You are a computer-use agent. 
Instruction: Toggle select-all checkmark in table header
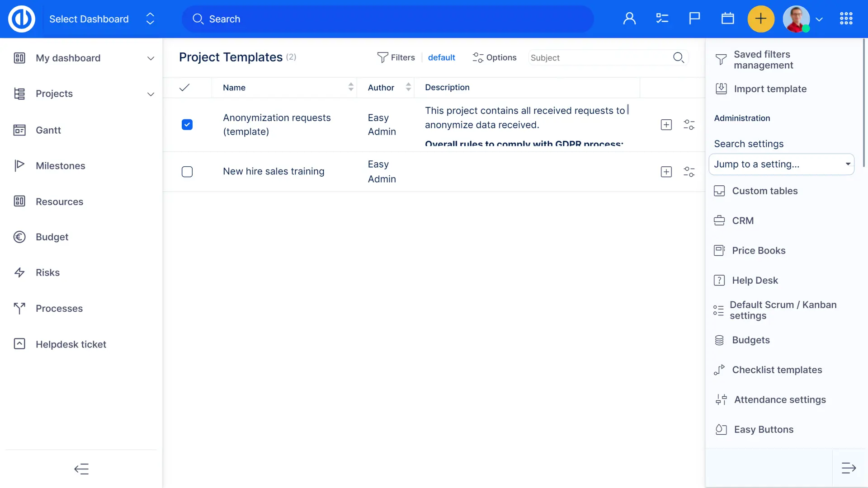184,88
